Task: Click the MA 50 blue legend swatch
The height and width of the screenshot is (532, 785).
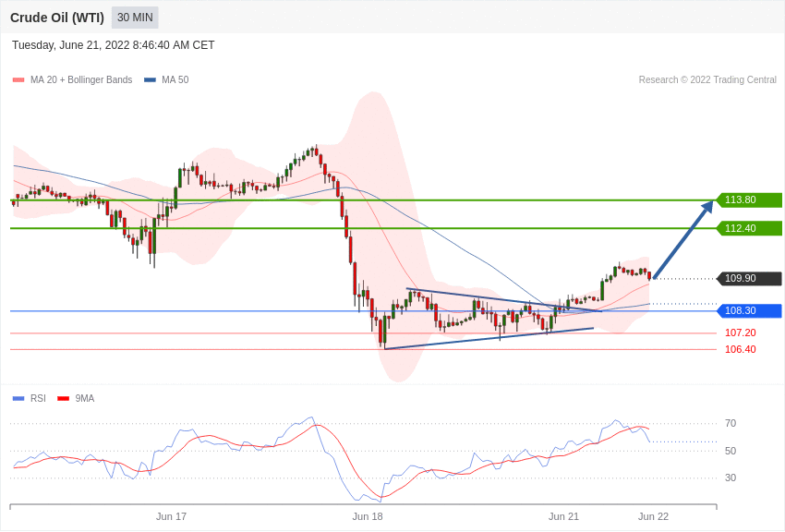Action: (x=150, y=80)
